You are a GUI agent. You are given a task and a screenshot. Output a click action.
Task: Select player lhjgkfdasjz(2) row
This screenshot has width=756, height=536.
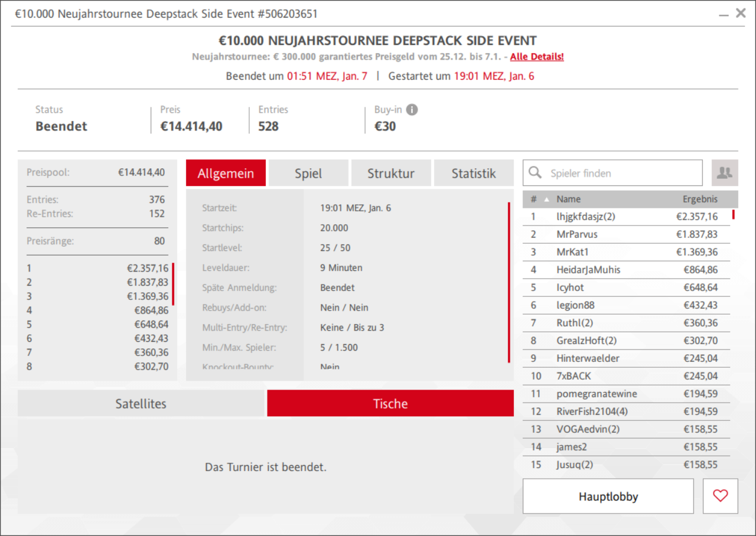tap(626, 217)
